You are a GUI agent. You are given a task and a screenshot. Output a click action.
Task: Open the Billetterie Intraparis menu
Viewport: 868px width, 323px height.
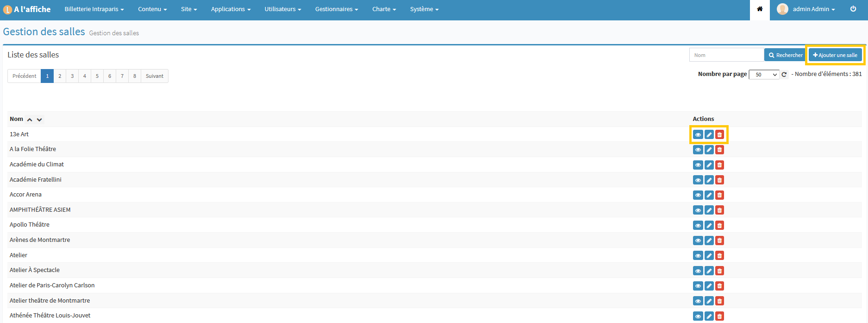click(94, 9)
